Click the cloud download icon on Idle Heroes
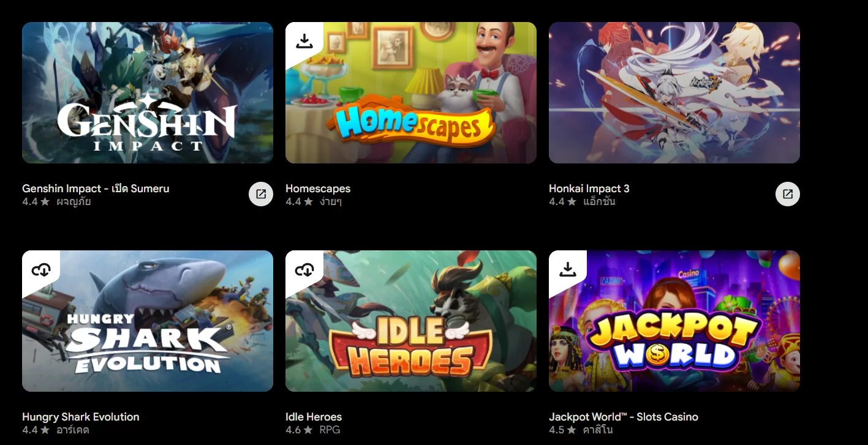Screen dimensions: 868x445 tap(304, 269)
